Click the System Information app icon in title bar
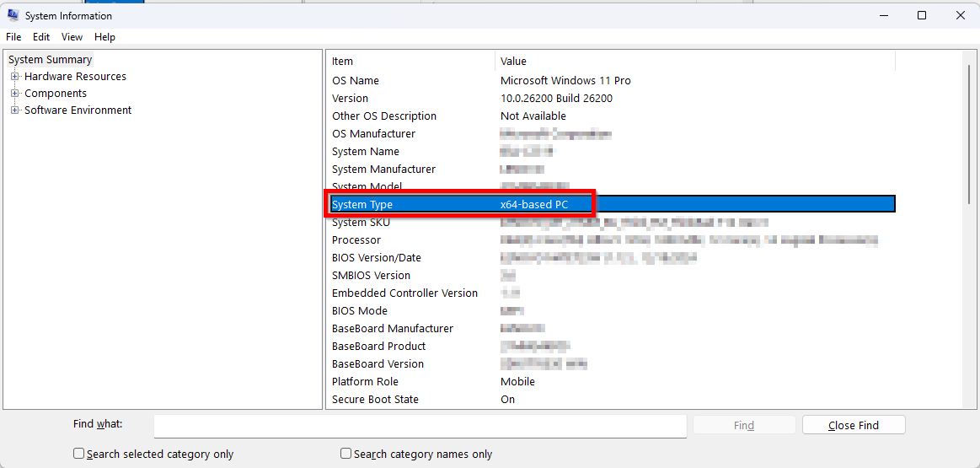The height and width of the screenshot is (468, 980). click(13, 15)
